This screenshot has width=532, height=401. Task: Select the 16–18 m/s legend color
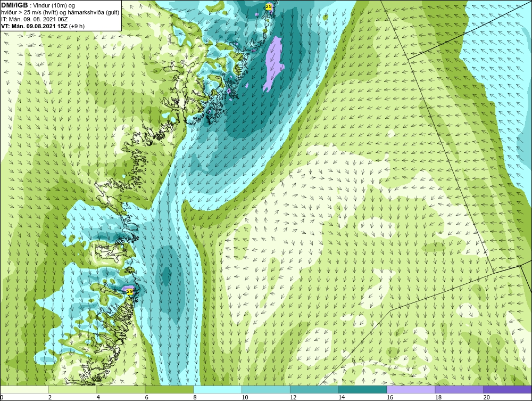[x=411, y=389]
